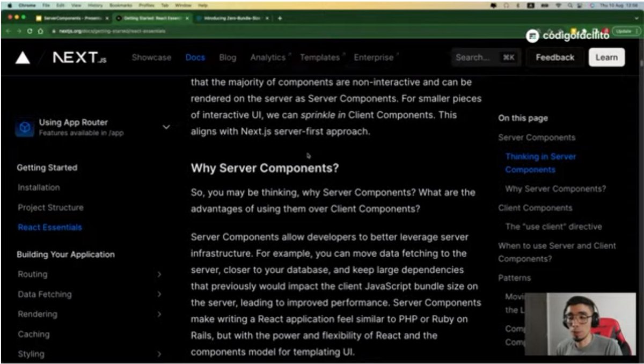The width and height of the screenshot is (644, 364).
Task: Open Rendering in the sidebar
Action: [x=38, y=314]
